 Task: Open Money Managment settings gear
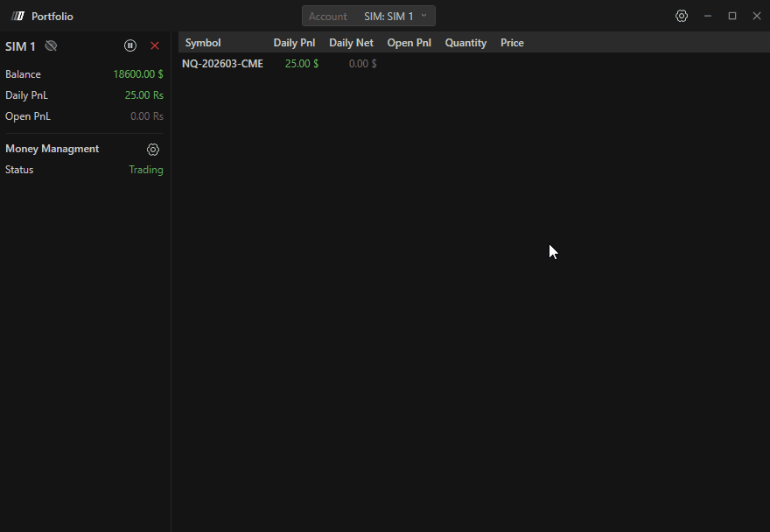click(153, 150)
